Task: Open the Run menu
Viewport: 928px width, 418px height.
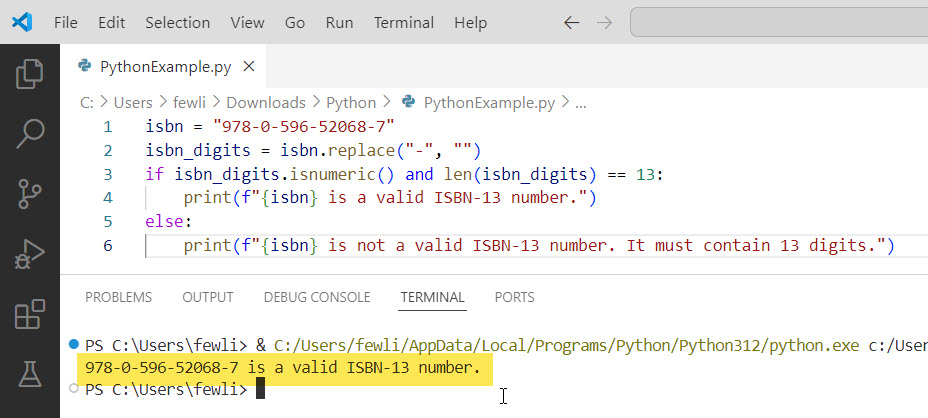Action: click(339, 22)
